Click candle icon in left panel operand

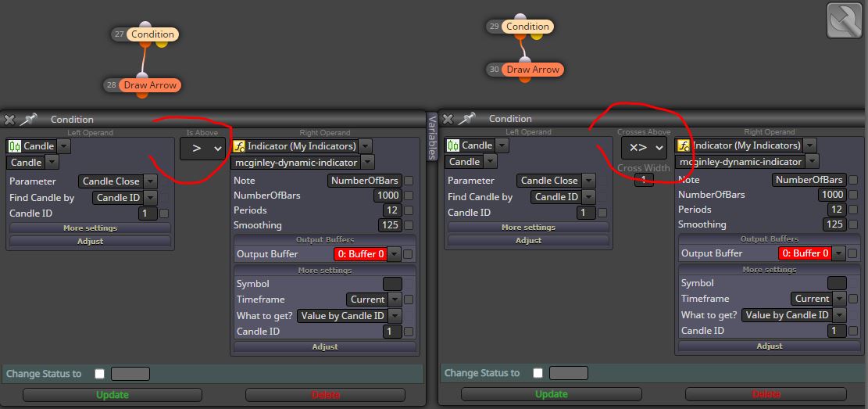(14, 146)
